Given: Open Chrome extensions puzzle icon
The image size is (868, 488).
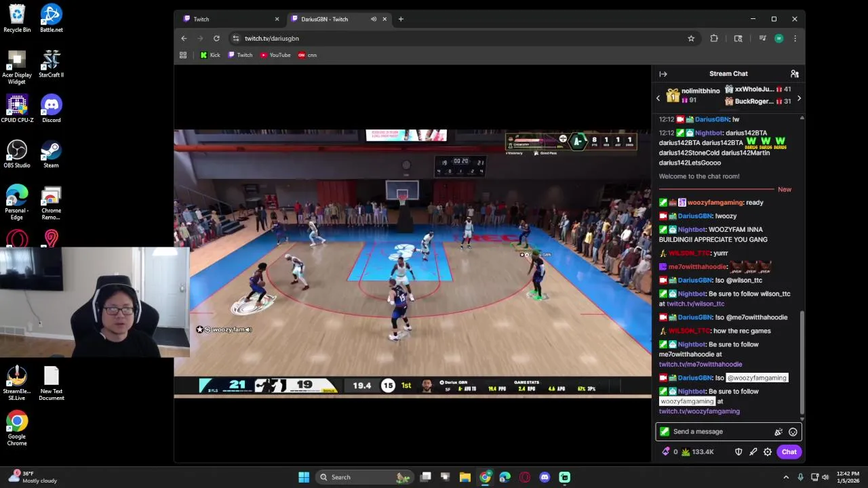Looking at the screenshot, I should click(714, 39).
